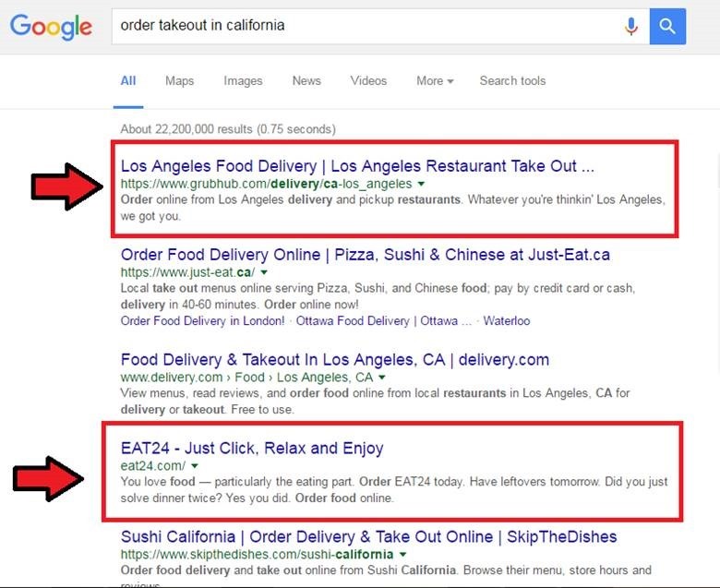Open the Videos results tab
Screen dimensions: 720x588
[x=368, y=80]
